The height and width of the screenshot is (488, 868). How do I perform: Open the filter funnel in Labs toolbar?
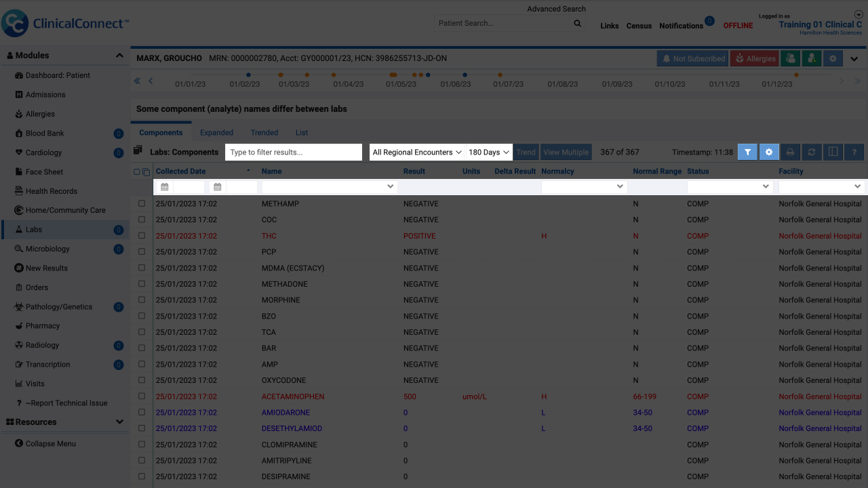point(747,152)
